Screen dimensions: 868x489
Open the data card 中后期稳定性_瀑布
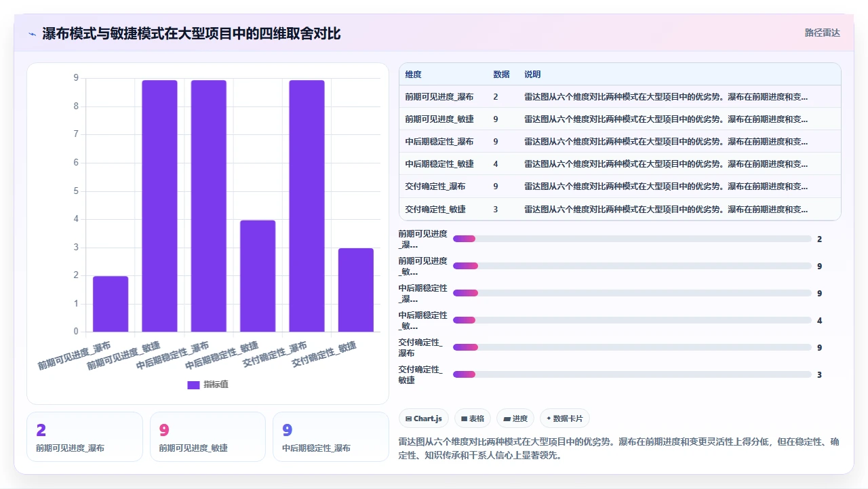[331, 437]
